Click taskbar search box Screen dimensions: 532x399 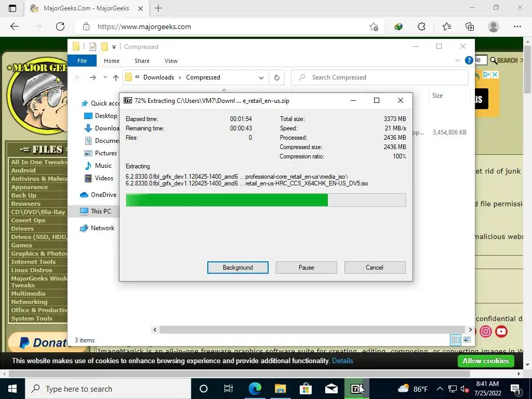click(x=108, y=389)
